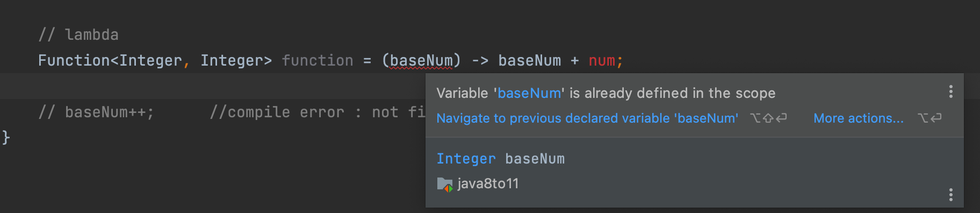
Task: Open the documentation popup's bottom three-dot menu
Action: (950, 195)
